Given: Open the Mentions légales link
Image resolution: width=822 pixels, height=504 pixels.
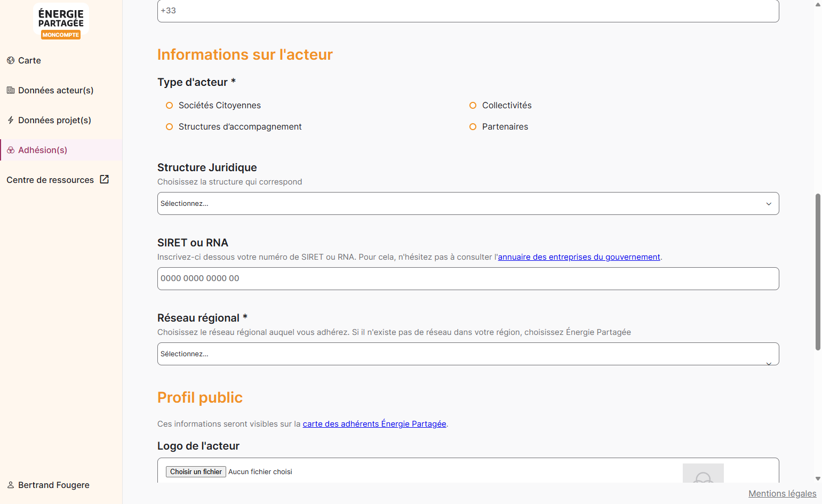Looking at the screenshot, I should point(782,493).
